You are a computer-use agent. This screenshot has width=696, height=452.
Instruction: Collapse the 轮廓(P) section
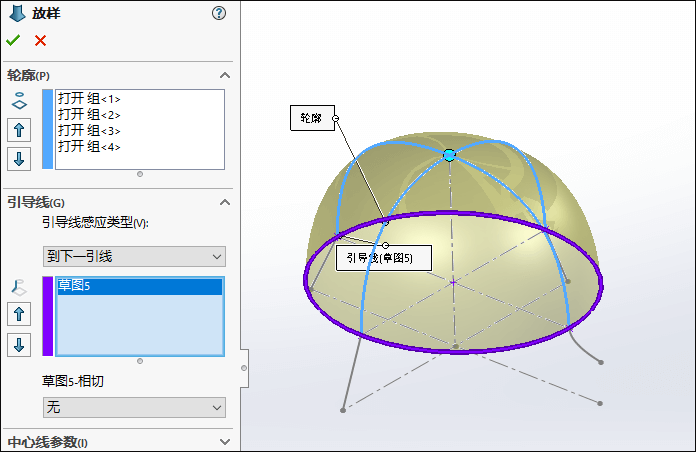pyautogui.click(x=225, y=75)
